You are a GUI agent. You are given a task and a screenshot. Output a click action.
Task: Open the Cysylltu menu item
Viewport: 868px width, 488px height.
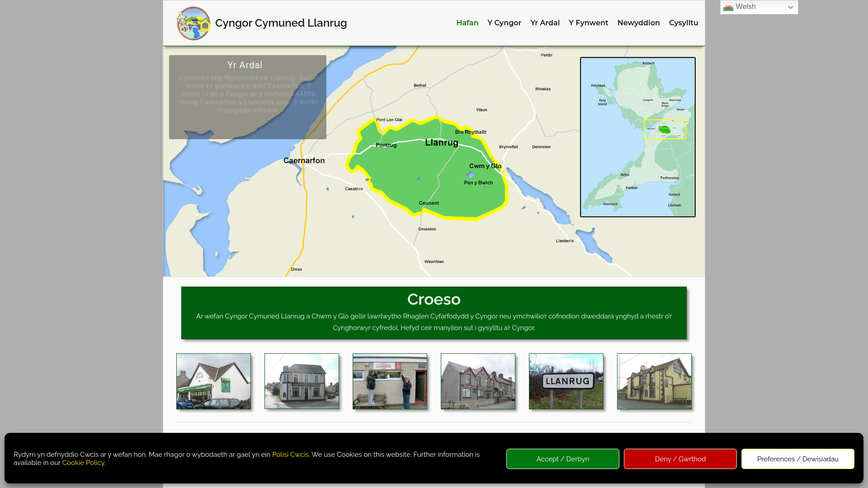684,23
